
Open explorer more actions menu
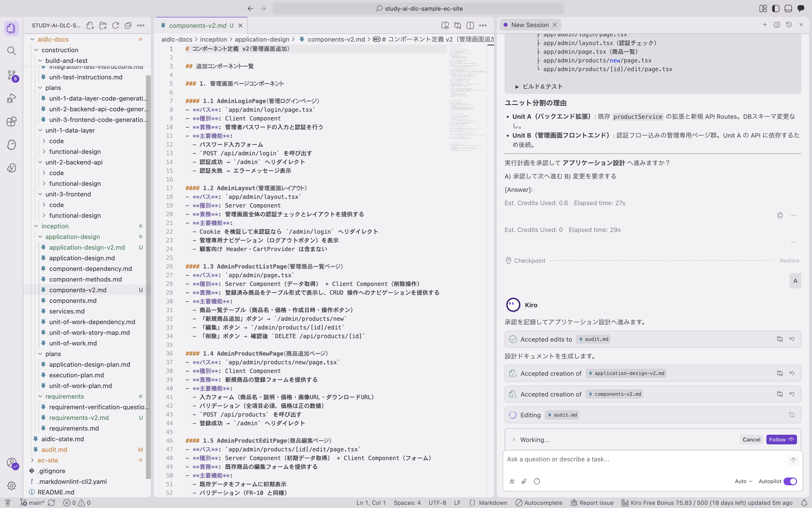coord(141,26)
